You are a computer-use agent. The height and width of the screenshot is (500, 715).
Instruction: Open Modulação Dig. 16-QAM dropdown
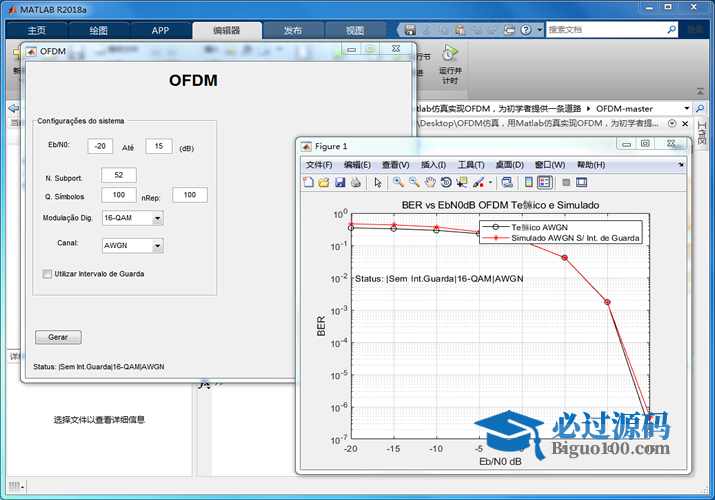(133, 218)
